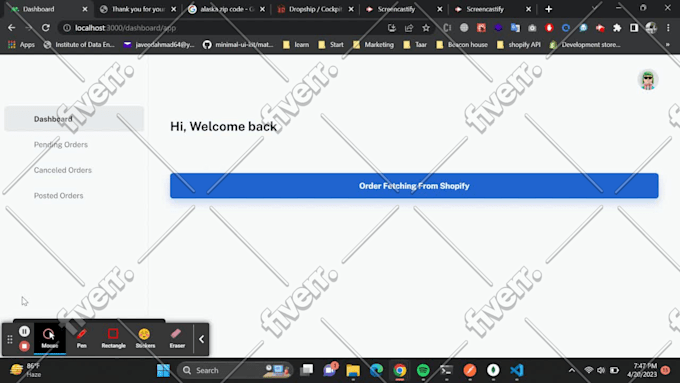The height and width of the screenshot is (383, 680).
Task: Open Chrome side panel icon
Action: pos(634,28)
